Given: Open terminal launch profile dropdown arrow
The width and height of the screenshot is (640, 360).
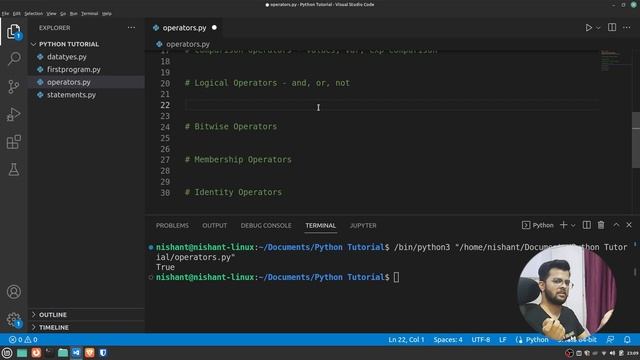Looking at the screenshot, I should 573,225.
